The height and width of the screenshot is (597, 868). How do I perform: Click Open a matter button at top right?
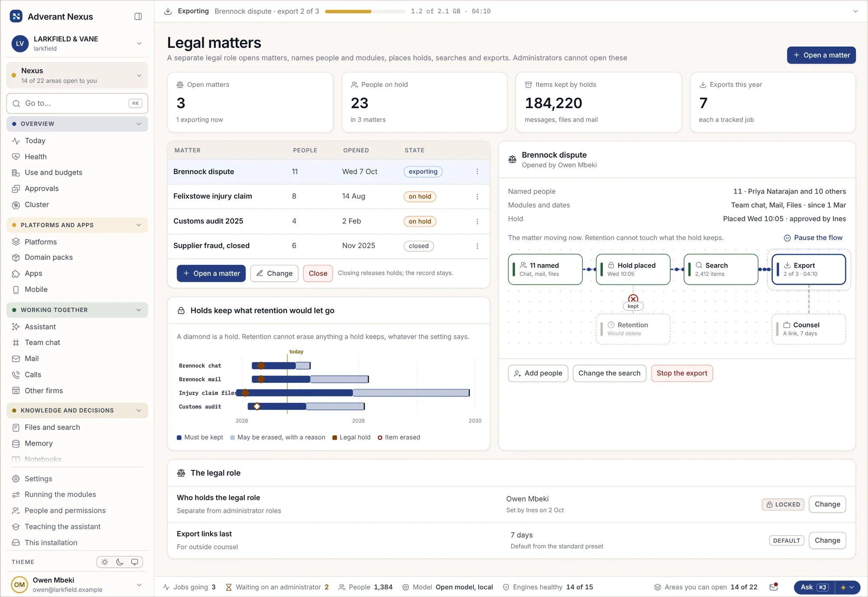click(821, 55)
